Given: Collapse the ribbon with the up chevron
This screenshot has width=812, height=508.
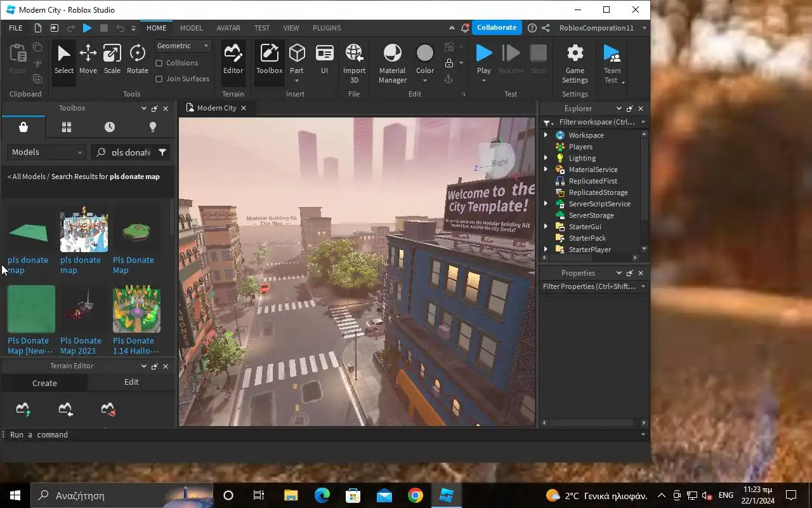Looking at the screenshot, I should click(x=452, y=28).
